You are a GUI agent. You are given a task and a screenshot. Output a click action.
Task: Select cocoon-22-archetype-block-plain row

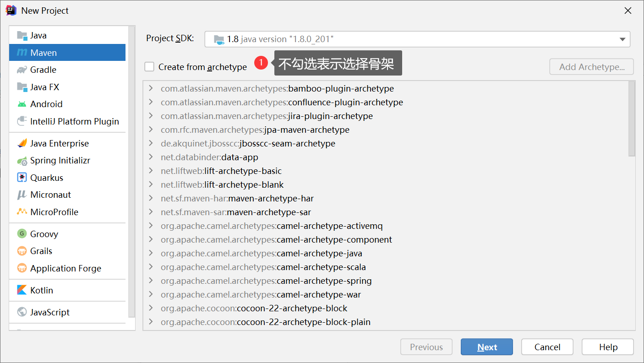(x=386, y=322)
